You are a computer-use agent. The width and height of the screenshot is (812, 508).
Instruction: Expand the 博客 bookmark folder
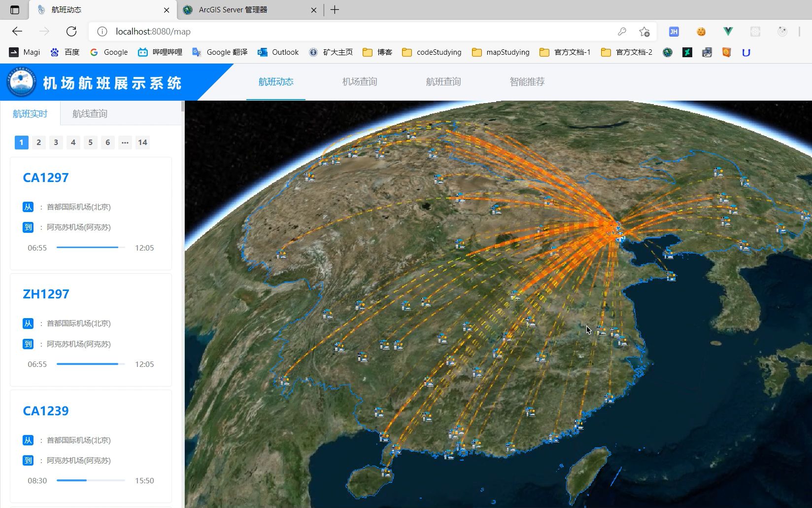377,52
